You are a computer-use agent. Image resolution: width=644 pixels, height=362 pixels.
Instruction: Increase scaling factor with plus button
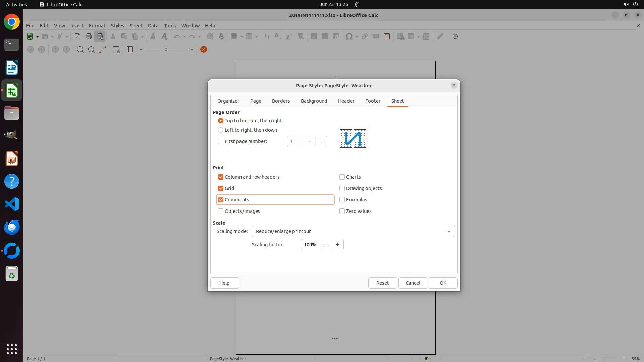coord(337,245)
